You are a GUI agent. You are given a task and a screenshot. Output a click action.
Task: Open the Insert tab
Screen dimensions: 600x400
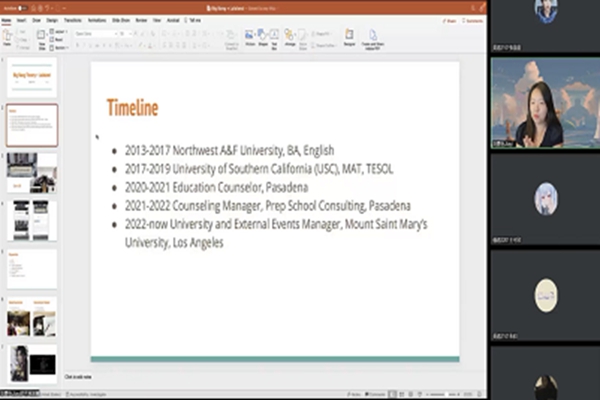tap(21, 20)
